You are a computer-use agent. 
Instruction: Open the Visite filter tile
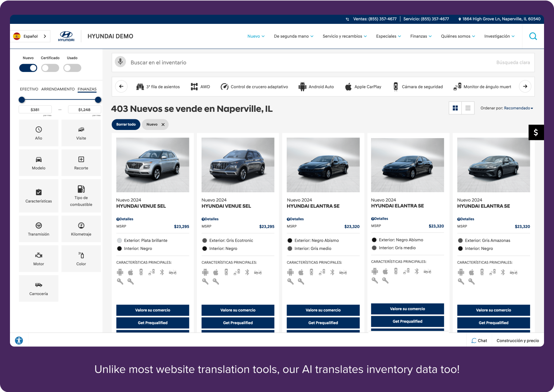[81, 133]
